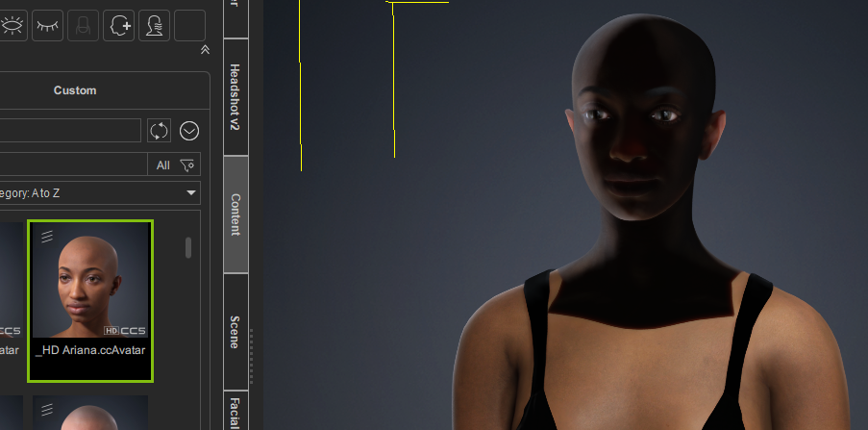Expand options with circled down chevron
The height and width of the screenshot is (430, 868).
coord(189,131)
